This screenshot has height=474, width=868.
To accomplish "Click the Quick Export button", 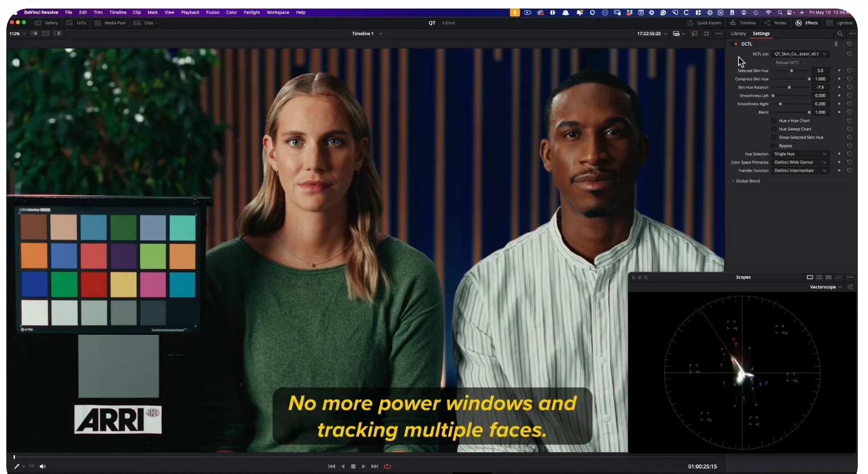I will (704, 23).
